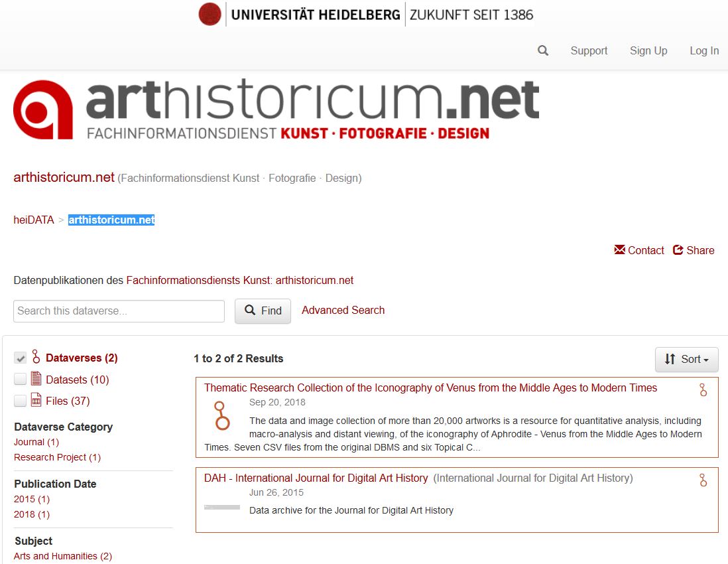
Task: Click the "Jun 26, 2015" date text
Action: coord(276,492)
